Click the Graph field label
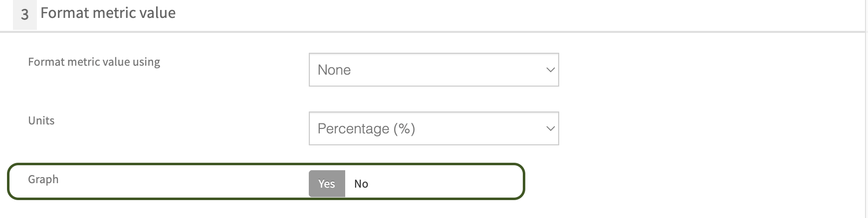868x218 pixels. [x=43, y=179]
